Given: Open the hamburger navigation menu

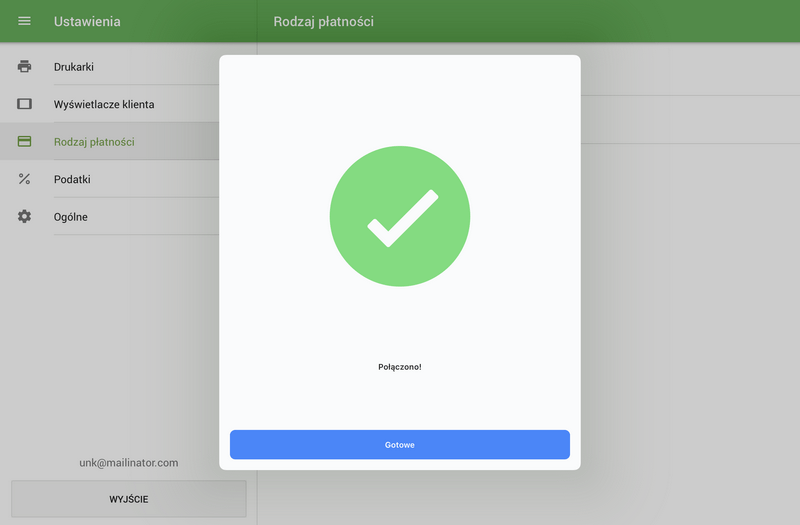Looking at the screenshot, I should pyautogui.click(x=25, y=21).
